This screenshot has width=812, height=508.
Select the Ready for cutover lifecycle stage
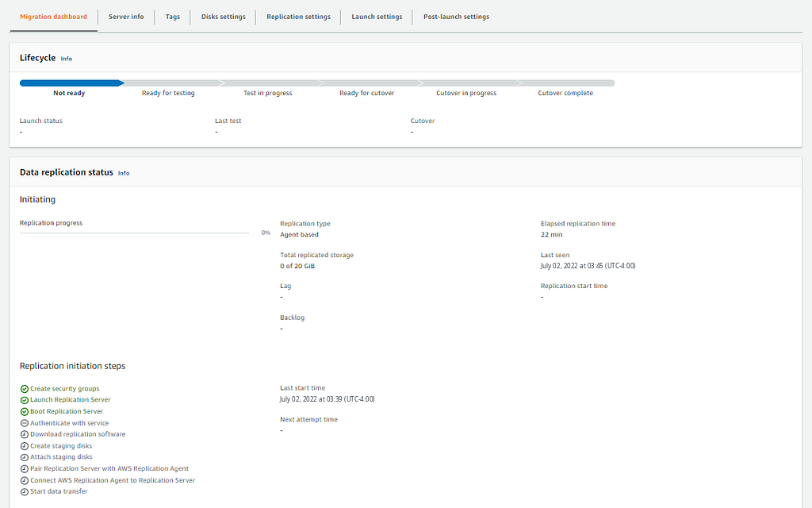pos(366,93)
